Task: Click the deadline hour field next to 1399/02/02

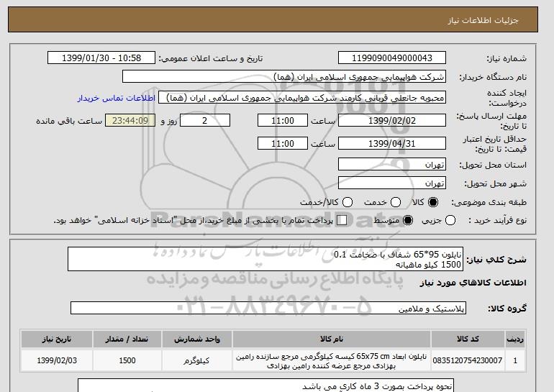Action: pyautogui.click(x=283, y=120)
